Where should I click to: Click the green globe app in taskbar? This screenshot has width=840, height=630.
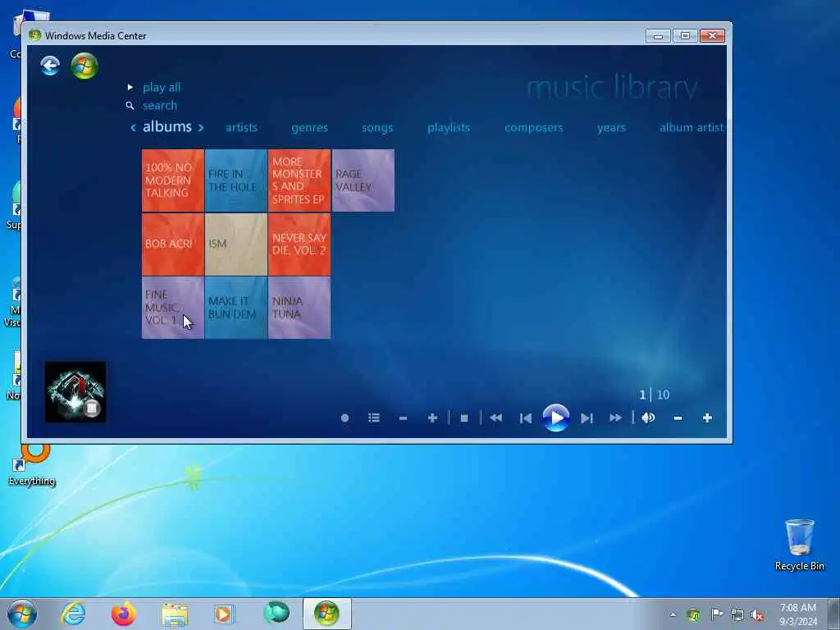point(276,613)
